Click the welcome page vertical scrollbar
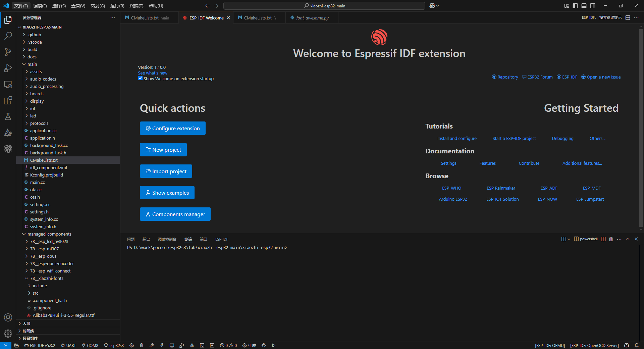The image size is (644, 349). (641, 128)
